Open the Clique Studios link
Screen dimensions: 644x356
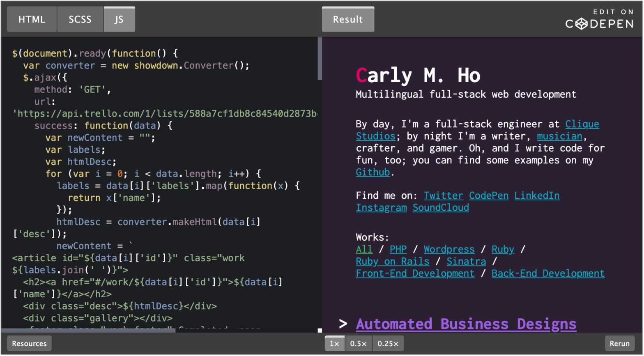click(582, 124)
